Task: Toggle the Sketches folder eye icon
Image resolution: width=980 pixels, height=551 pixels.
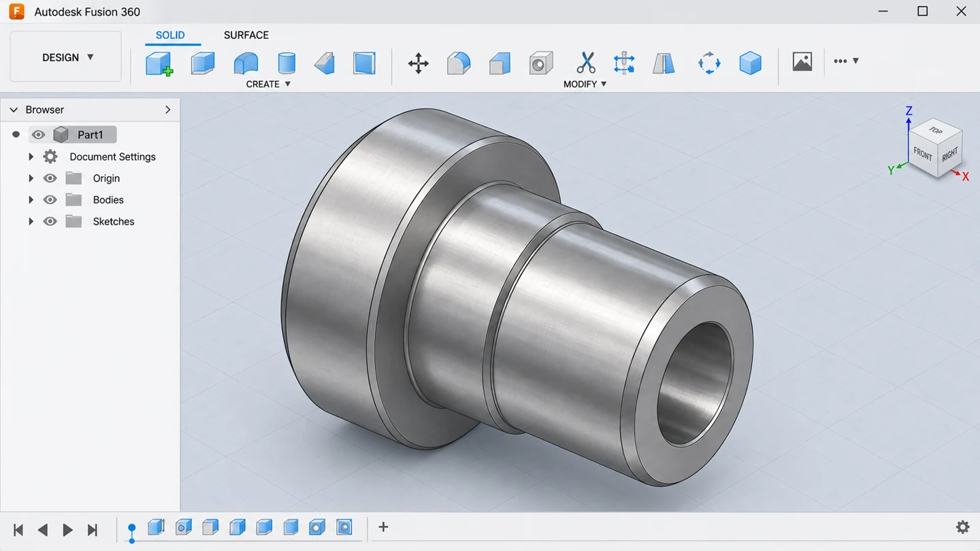Action: pyautogui.click(x=50, y=222)
